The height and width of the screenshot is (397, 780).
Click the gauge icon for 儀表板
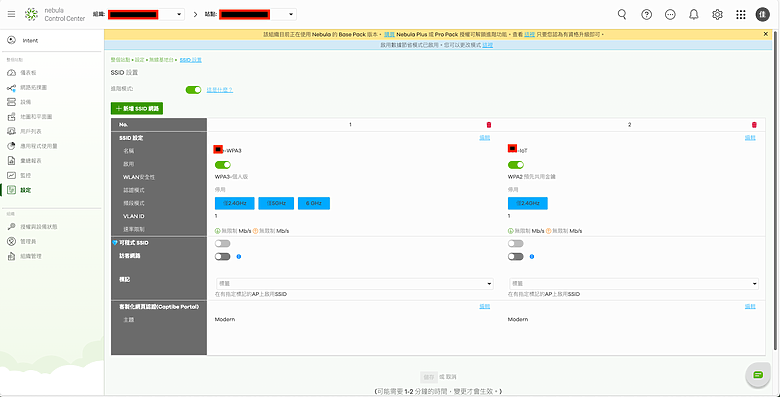[x=12, y=73]
